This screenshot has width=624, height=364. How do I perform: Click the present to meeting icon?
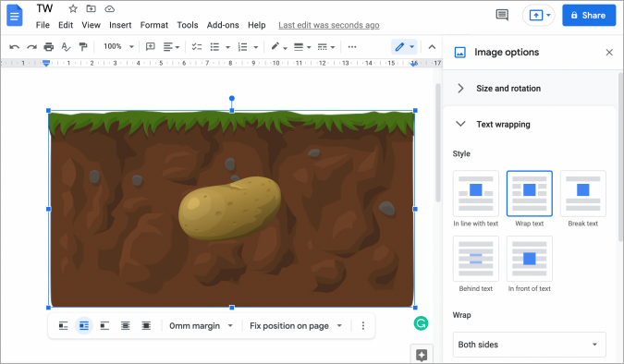pyautogui.click(x=535, y=15)
